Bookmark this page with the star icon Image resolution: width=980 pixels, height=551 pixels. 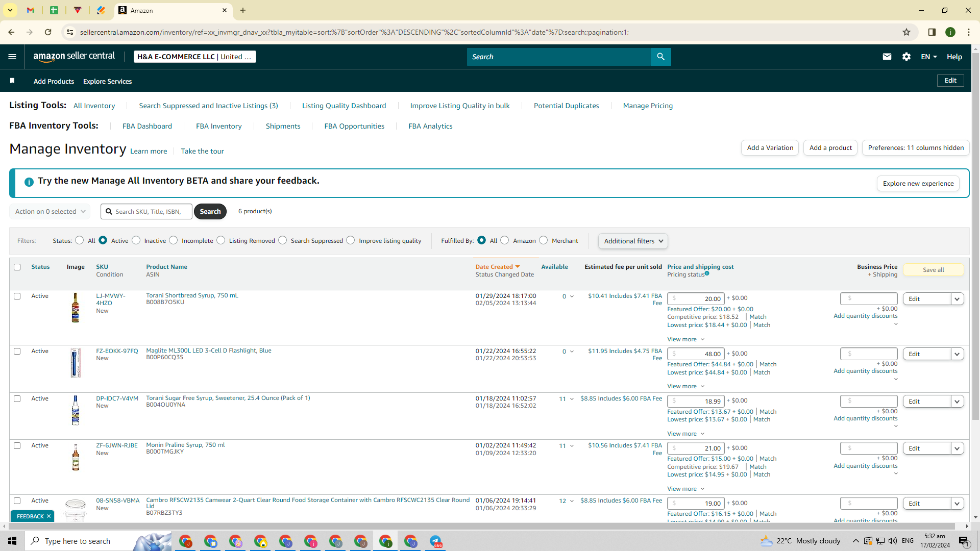tap(906, 32)
